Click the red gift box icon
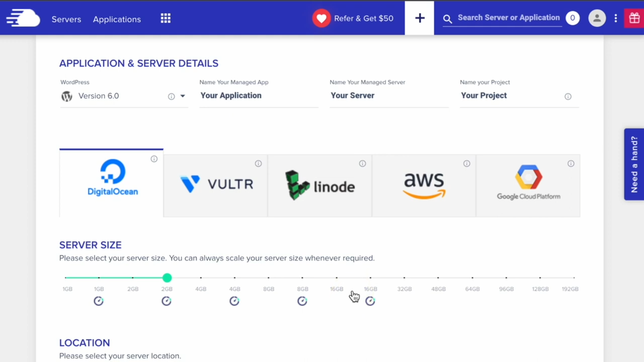 (634, 18)
